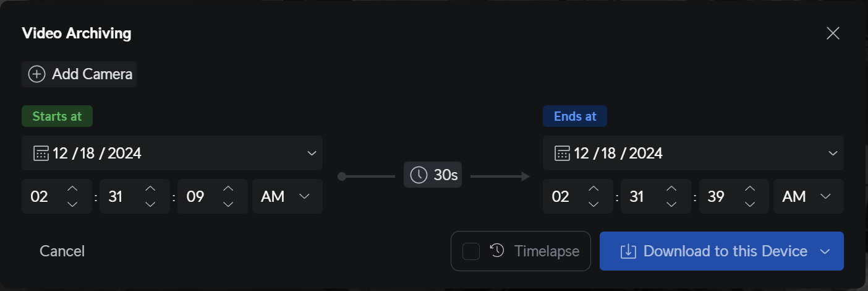Click the 30s duration clock icon

[x=419, y=175]
